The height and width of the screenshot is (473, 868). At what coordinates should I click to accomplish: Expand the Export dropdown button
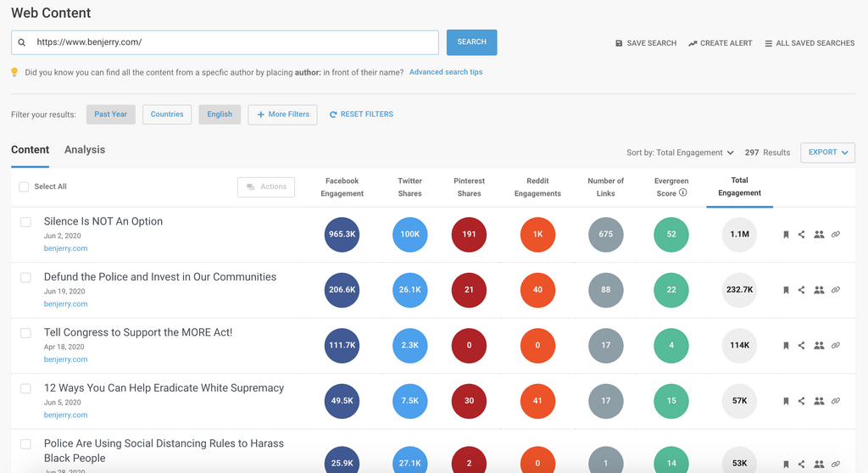[x=827, y=153]
